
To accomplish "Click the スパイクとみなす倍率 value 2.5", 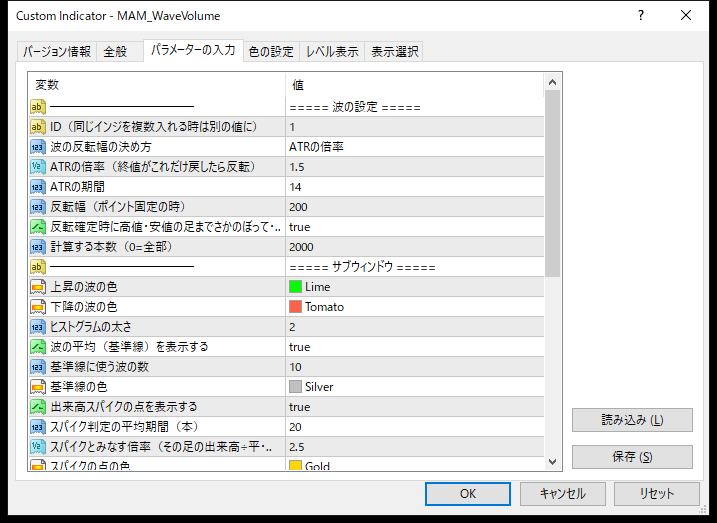I will [415, 447].
